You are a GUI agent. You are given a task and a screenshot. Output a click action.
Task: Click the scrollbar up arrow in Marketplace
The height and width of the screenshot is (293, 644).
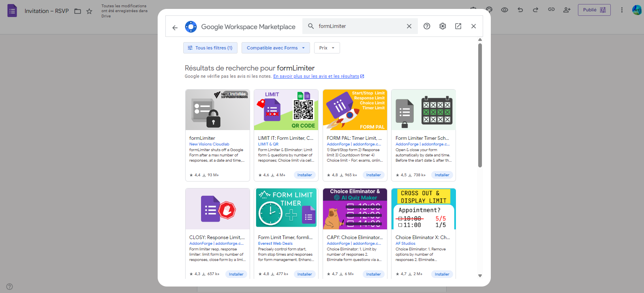click(x=480, y=40)
